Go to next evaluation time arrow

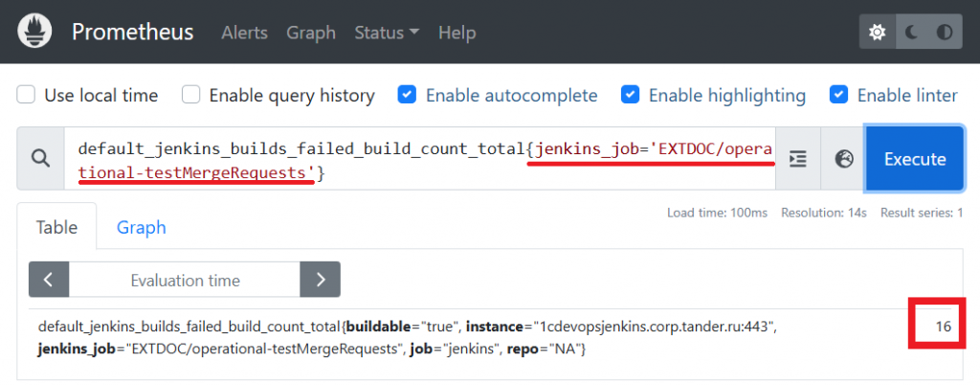coord(320,280)
